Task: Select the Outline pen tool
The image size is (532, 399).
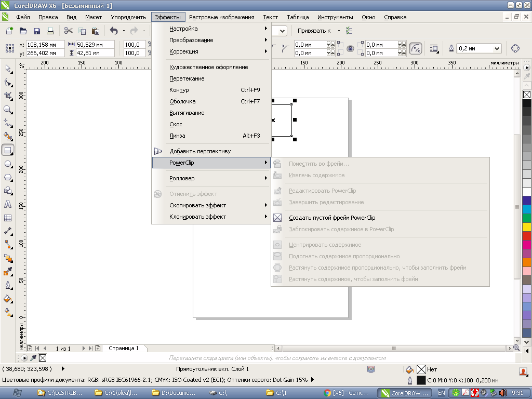Action: click(x=8, y=285)
